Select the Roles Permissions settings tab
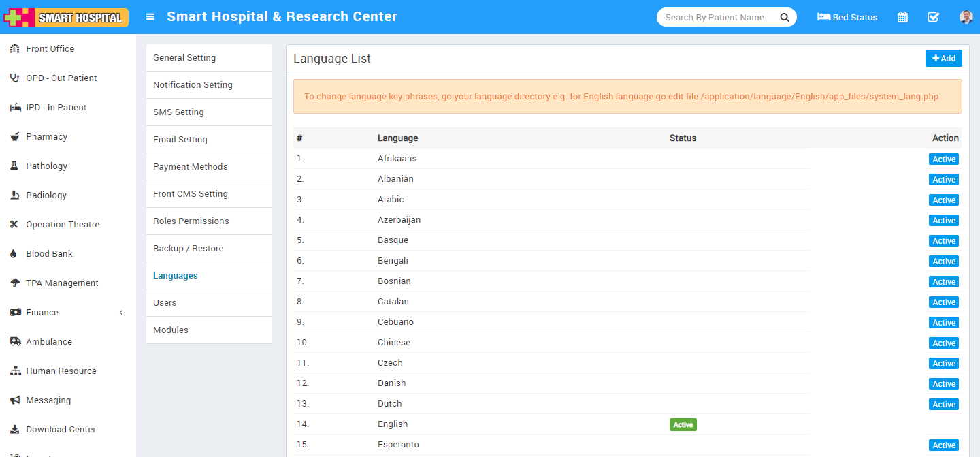 191,221
